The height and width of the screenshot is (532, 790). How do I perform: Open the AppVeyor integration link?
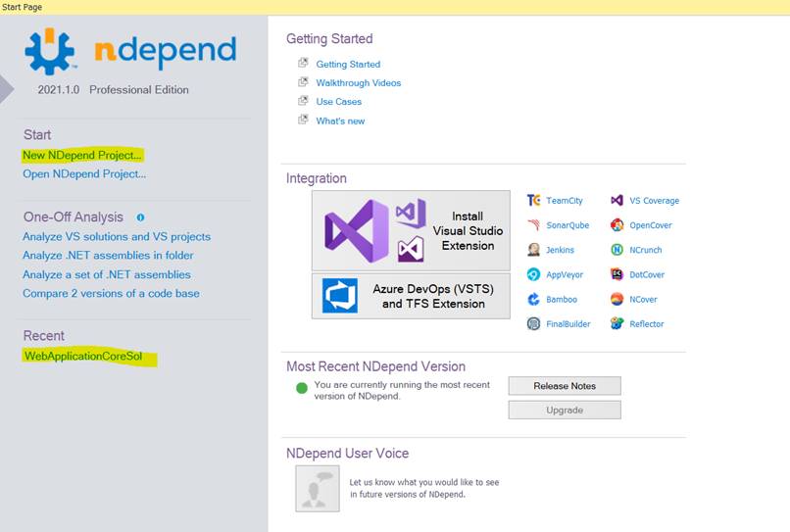565,274
